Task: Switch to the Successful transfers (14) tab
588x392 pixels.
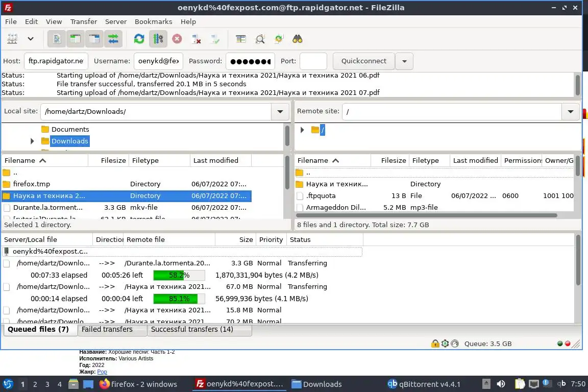Action: coord(200,329)
